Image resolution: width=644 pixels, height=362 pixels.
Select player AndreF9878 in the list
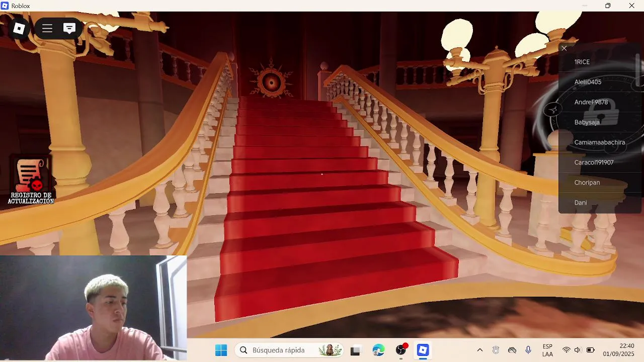(599, 102)
